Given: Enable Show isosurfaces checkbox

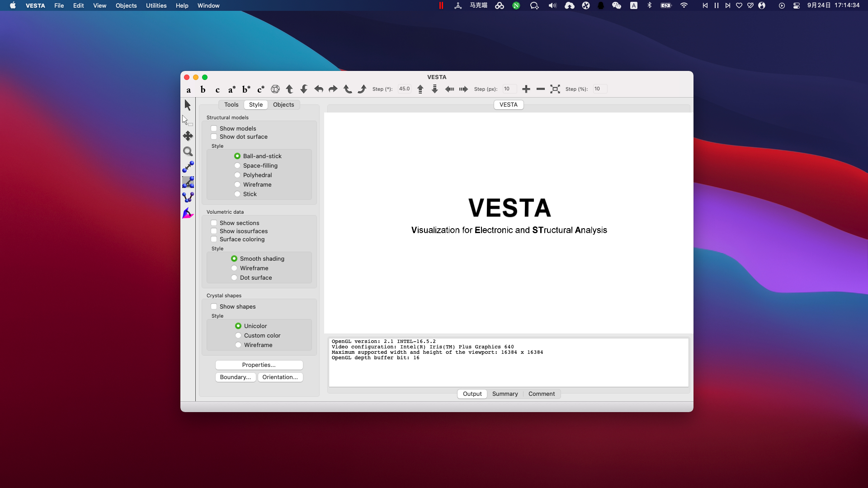Looking at the screenshot, I should (214, 231).
